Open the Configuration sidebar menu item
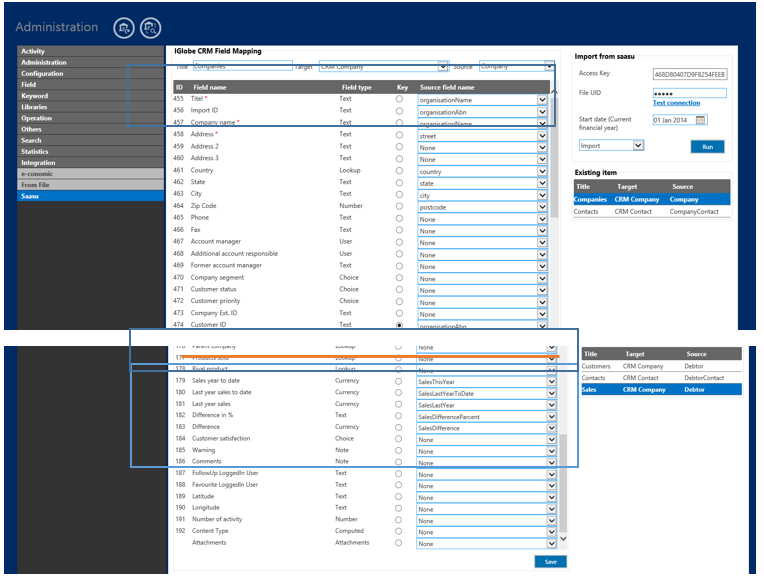 91,74
